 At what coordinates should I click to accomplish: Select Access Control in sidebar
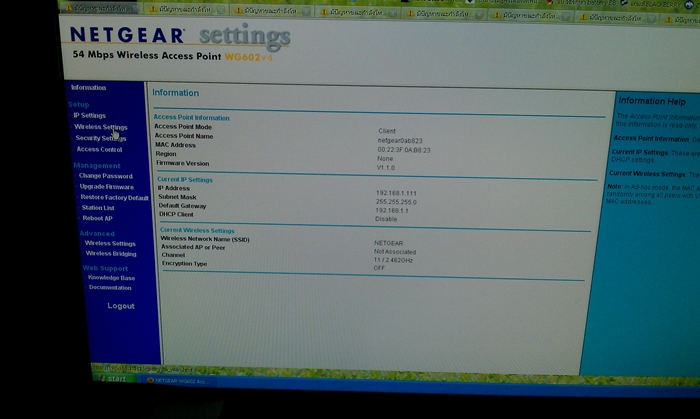(99, 149)
